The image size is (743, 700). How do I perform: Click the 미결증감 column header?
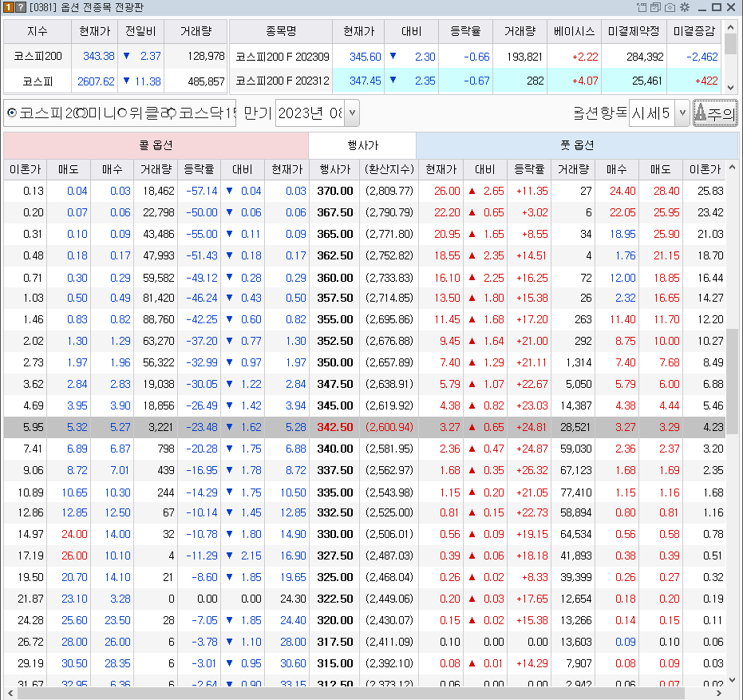pos(694,31)
